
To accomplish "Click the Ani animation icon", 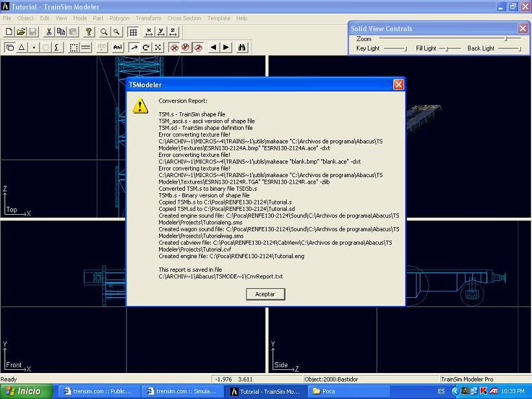I will (119, 47).
